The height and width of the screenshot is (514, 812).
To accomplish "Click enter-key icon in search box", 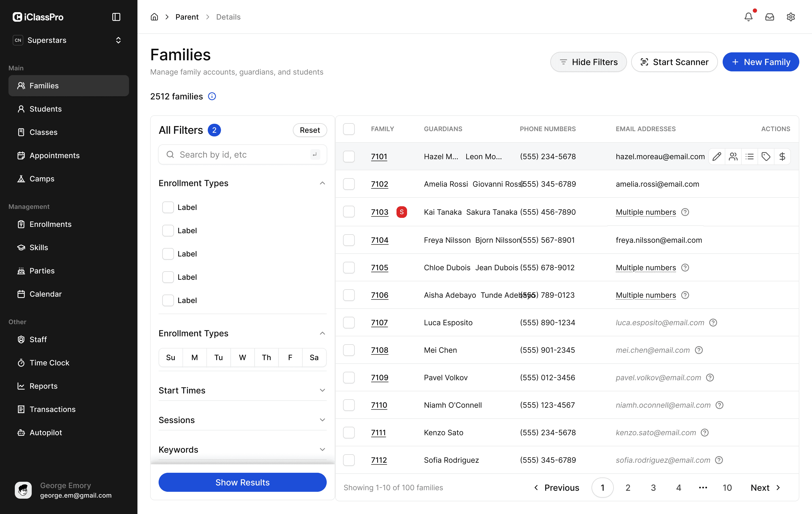I will click(x=315, y=154).
